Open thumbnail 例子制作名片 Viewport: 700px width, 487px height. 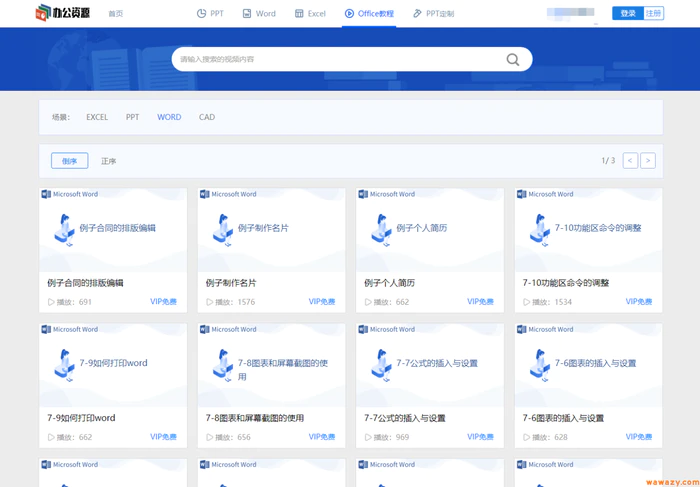pos(271,230)
